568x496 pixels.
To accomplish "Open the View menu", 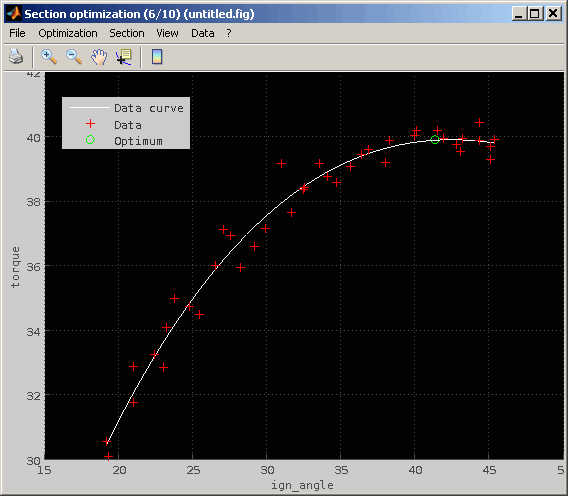I will [167, 33].
